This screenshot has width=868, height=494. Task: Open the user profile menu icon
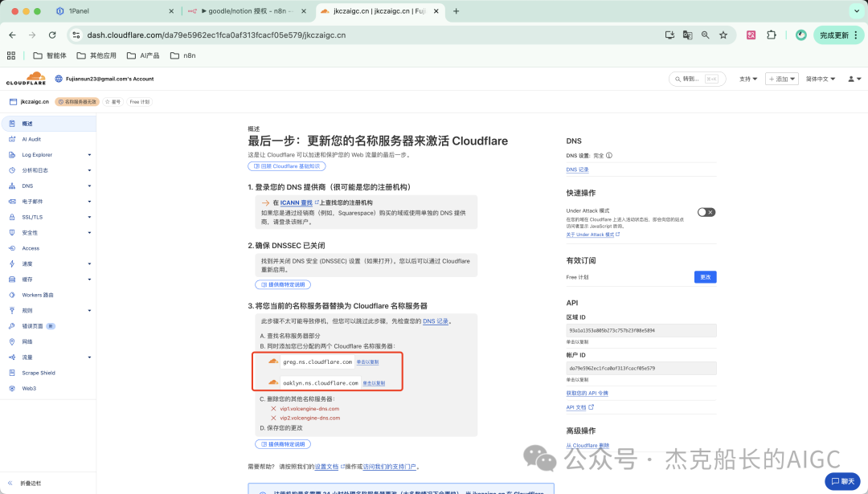point(854,79)
